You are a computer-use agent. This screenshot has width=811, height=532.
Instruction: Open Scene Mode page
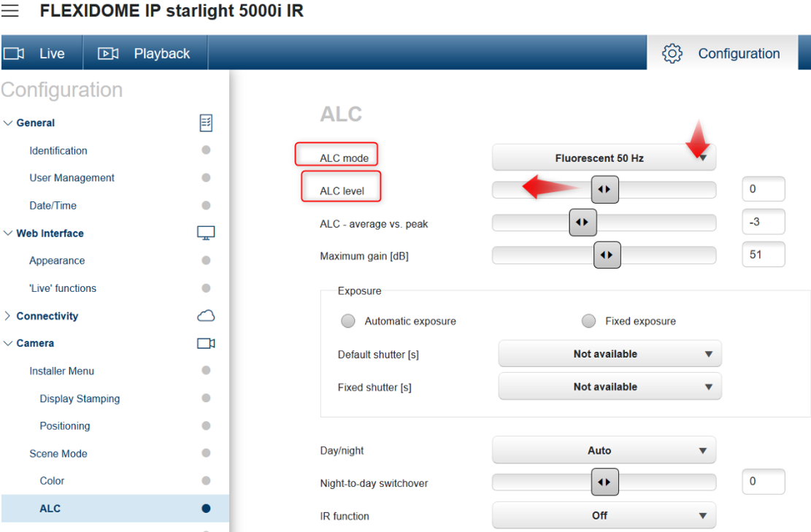(58, 453)
